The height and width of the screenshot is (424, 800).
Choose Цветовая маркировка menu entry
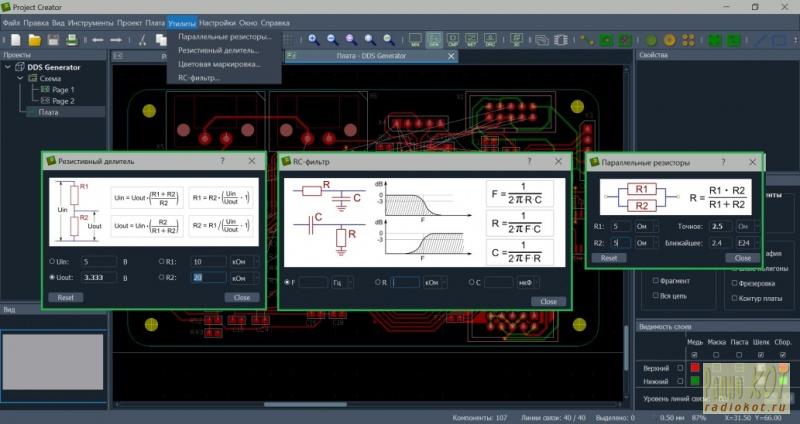pyautogui.click(x=218, y=63)
